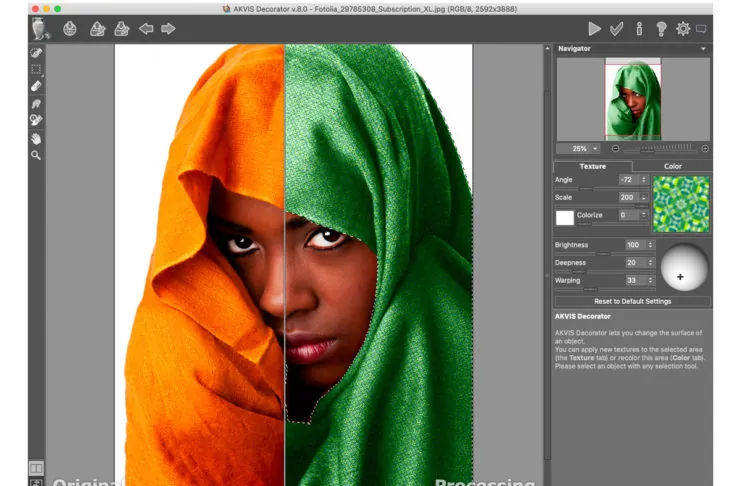This screenshot has height=486, width=741.
Task: Pick the Eraser tool in toolbar
Action: 36,86
